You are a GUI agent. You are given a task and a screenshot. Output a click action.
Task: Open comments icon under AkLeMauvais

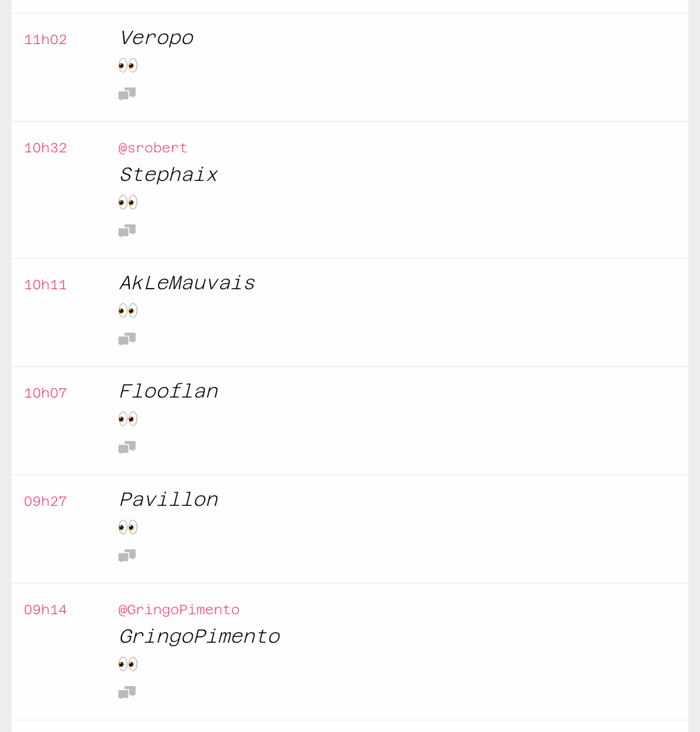pyautogui.click(x=127, y=339)
